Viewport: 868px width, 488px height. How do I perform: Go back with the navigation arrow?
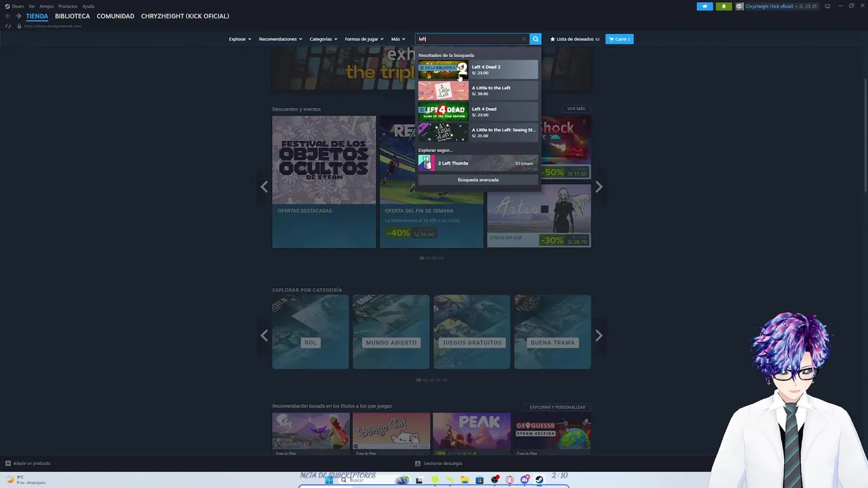(x=7, y=16)
